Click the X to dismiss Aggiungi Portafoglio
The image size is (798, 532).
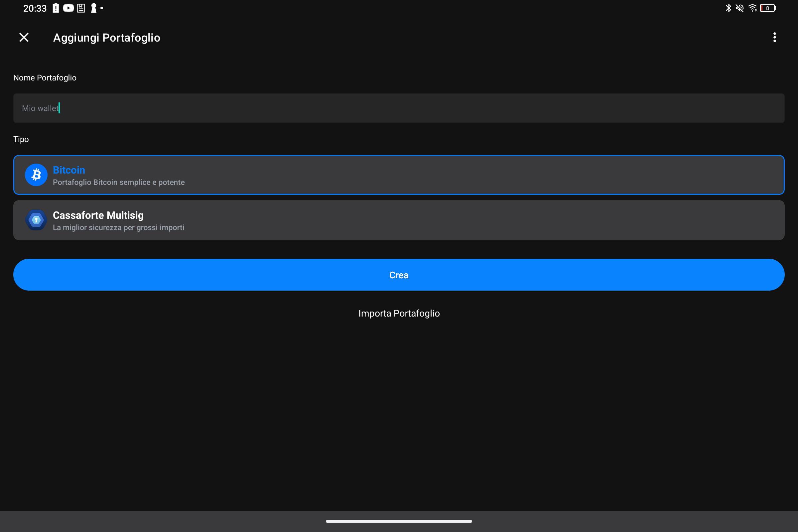(24, 37)
